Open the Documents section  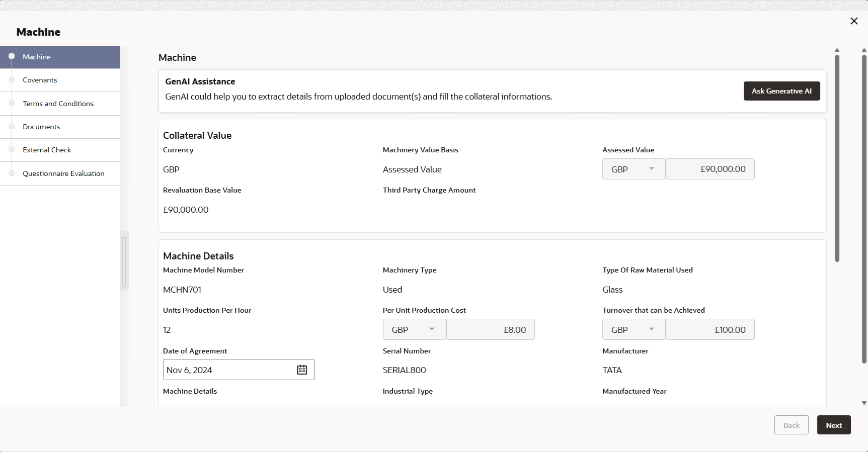click(x=41, y=127)
